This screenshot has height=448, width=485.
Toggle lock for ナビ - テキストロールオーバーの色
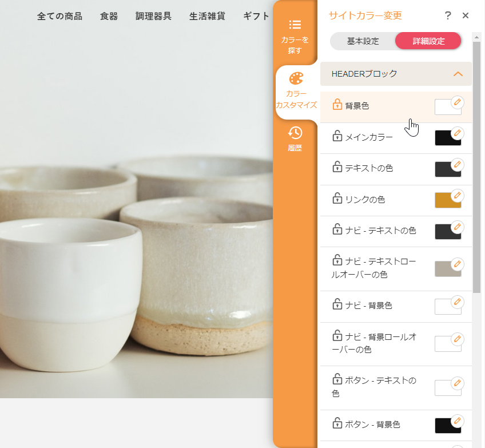click(337, 260)
